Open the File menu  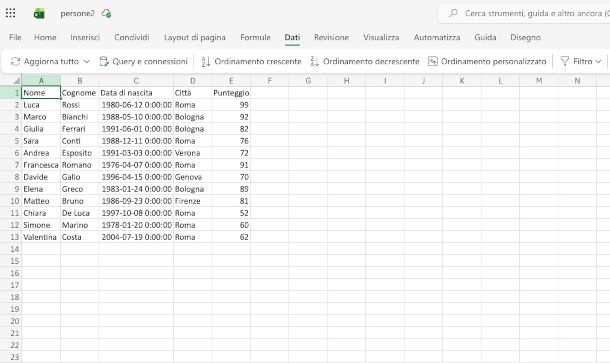(x=15, y=37)
